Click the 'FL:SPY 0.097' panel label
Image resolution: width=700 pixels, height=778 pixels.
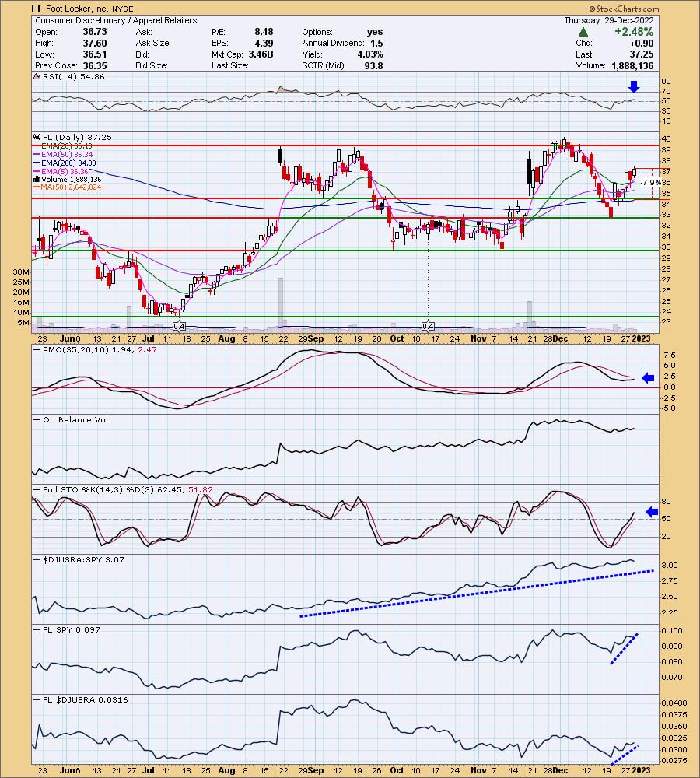pos(71,629)
